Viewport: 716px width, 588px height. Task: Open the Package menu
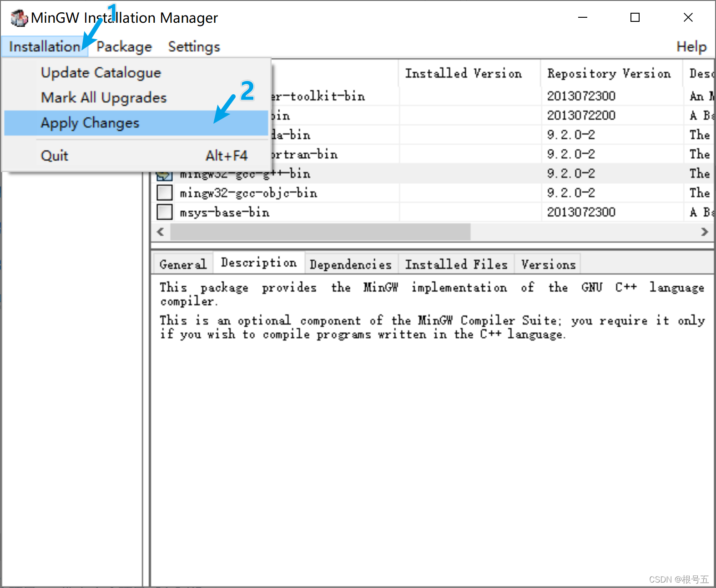pos(124,46)
